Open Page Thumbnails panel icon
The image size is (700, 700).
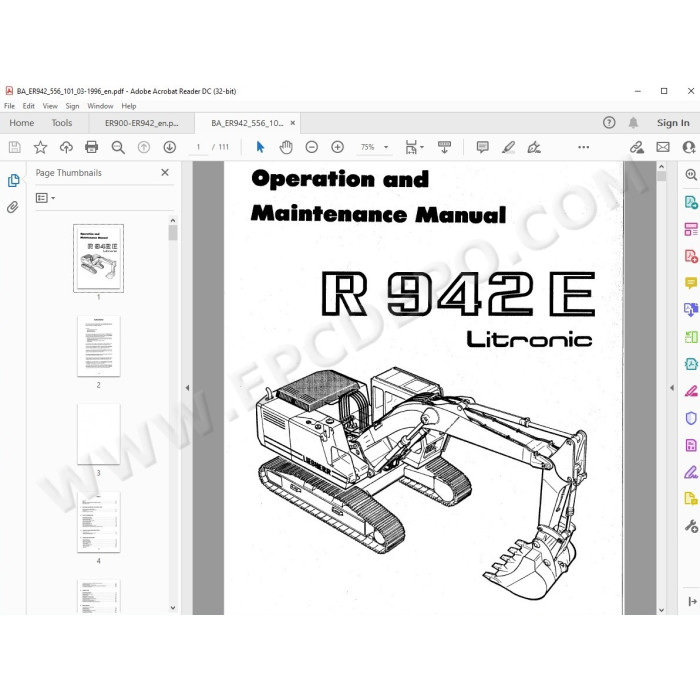[13, 180]
